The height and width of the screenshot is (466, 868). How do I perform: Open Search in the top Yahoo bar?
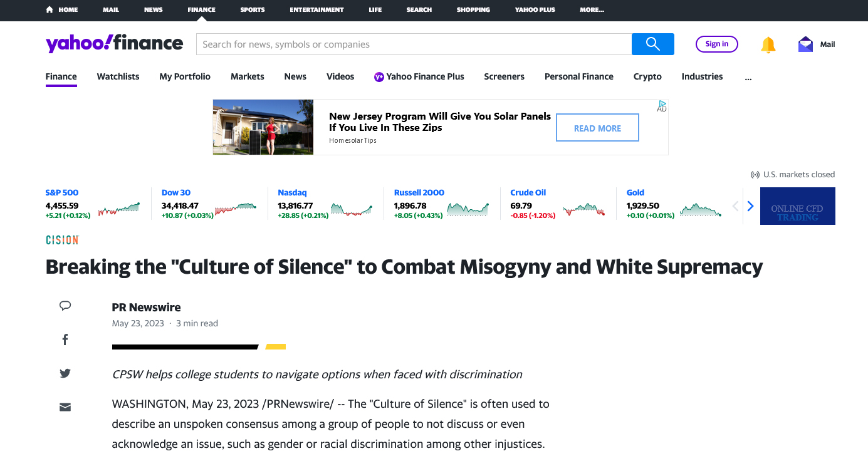point(419,9)
